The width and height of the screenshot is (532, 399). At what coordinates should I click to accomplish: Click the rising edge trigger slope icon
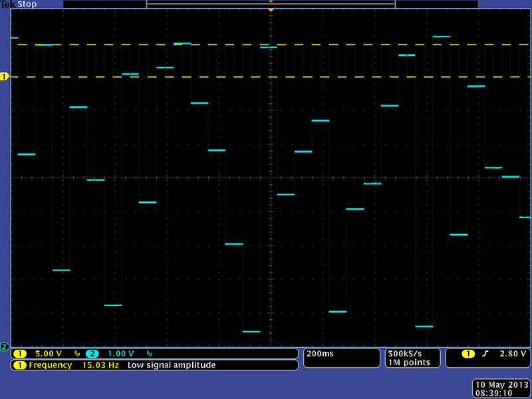(x=485, y=354)
